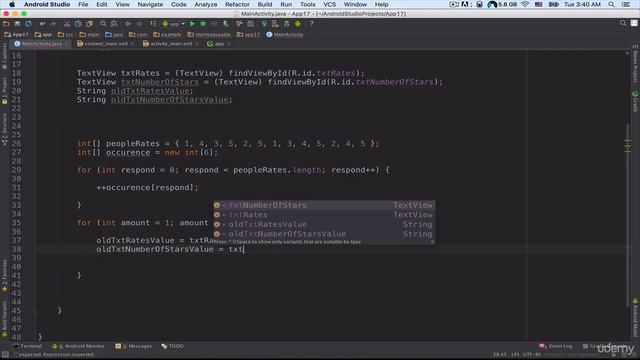
Task: Click the Attach debugger toolbar icon
Action: [x=225, y=24]
